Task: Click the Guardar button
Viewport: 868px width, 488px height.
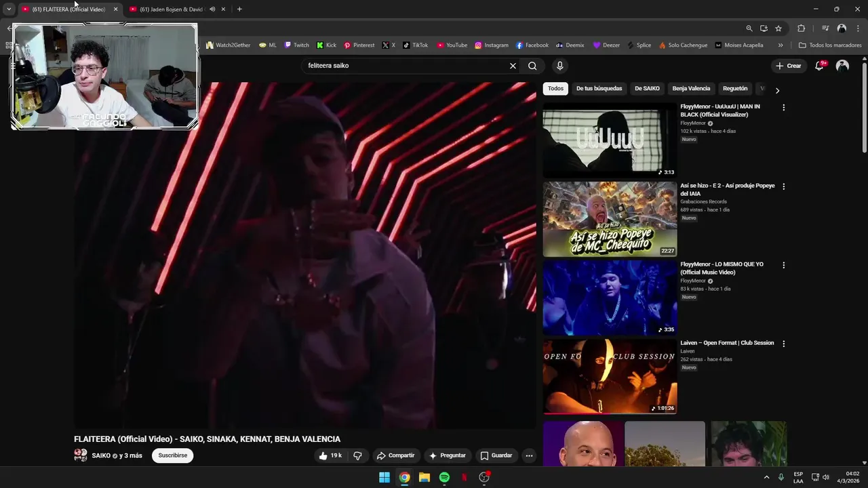Action: click(496, 455)
